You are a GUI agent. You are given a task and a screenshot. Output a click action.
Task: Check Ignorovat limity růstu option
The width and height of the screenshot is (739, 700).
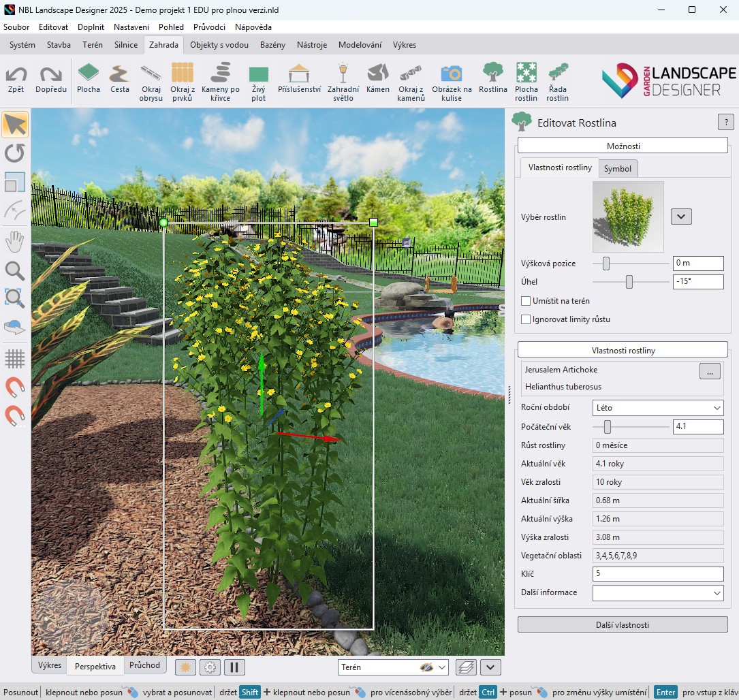click(526, 319)
